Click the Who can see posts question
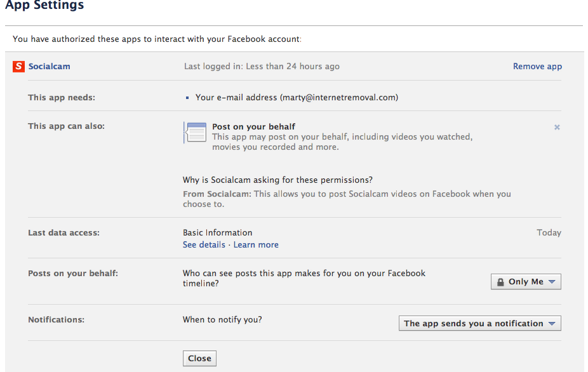588x372 pixels. coord(304,278)
